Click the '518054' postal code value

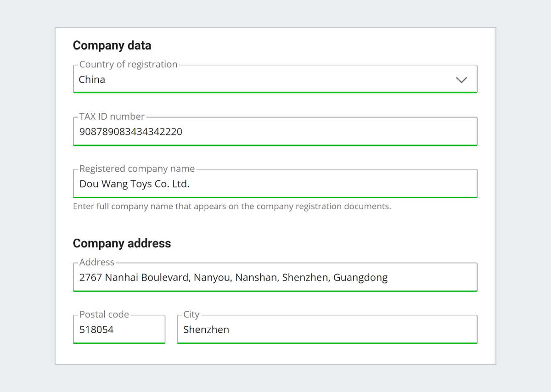tap(96, 330)
